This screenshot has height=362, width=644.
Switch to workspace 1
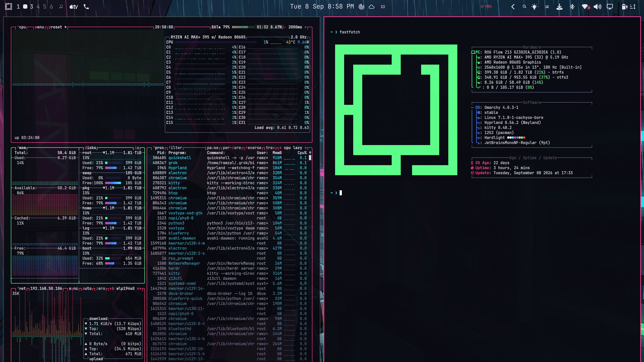pyautogui.click(x=18, y=7)
